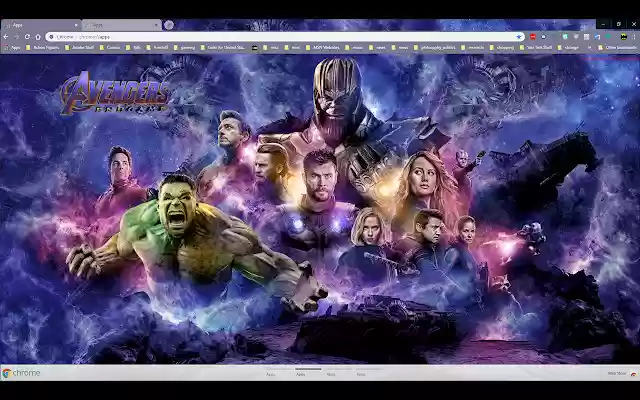Click the red AdBlock extension icon
This screenshot has height=400, width=640.
point(533,37)
